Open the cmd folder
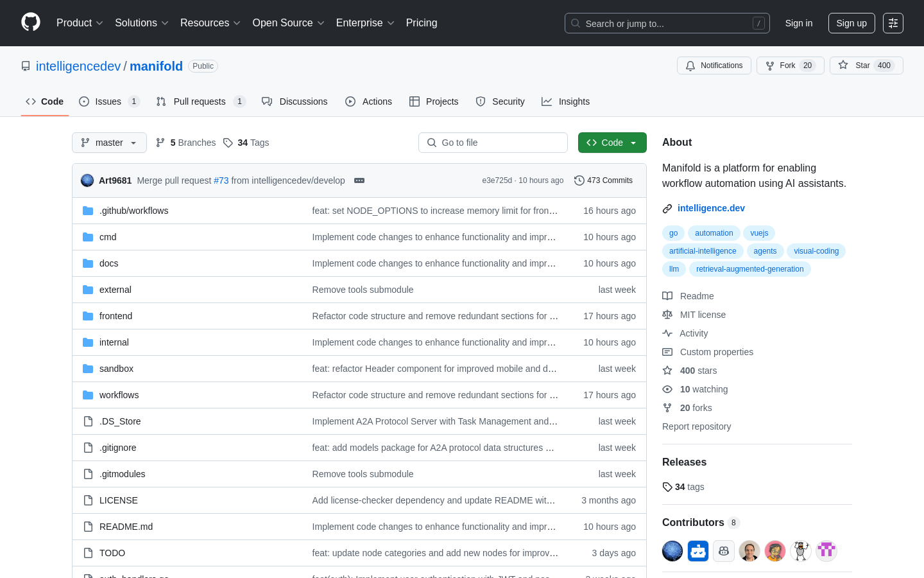This screenshot has height=578, width=924. pyautogui.click(x=108, y=237)
